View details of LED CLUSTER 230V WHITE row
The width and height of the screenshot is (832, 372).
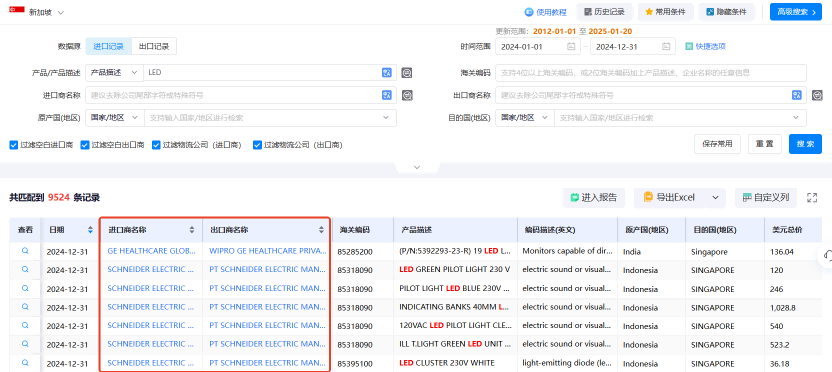tap(25, 362)
